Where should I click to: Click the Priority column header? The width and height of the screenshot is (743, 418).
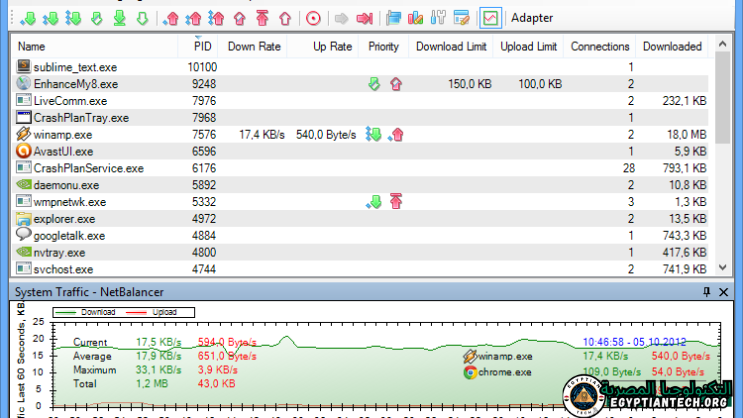pyautogui.click(x=383, y=46)
